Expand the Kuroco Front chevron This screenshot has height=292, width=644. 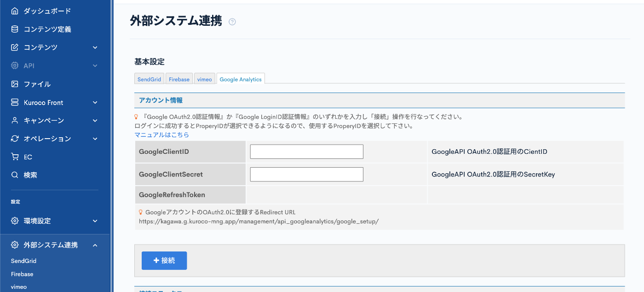(x=95, y=102)
